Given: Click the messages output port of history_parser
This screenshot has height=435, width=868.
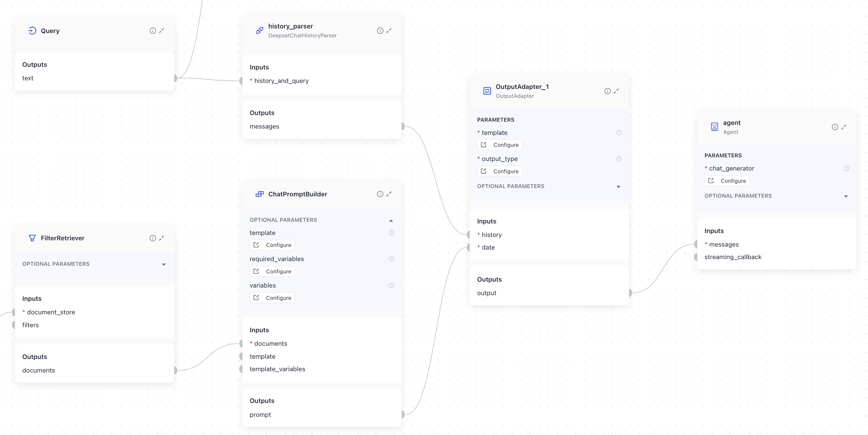Looking at the screenshot, I should pos(402,127).
